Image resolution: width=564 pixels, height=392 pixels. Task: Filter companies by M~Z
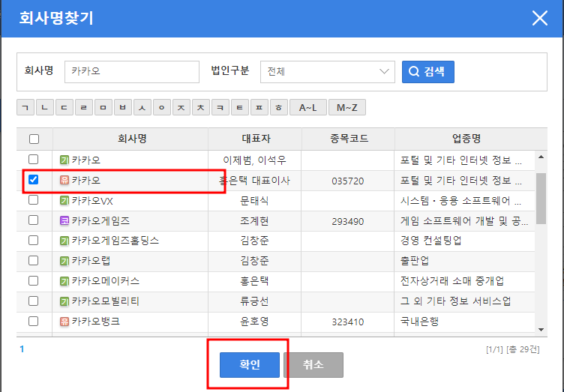click(x=347, y=107)
